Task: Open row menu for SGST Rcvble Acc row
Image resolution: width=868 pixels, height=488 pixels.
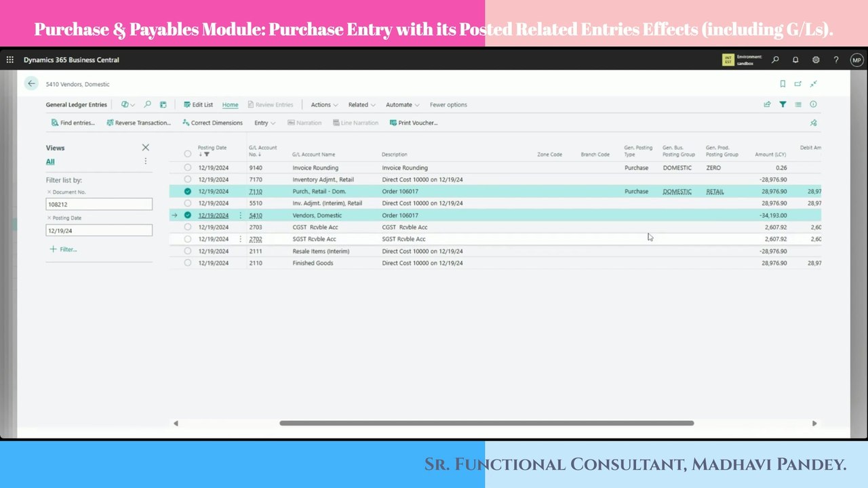Action: pyautogui.click(x=240, y=239)
